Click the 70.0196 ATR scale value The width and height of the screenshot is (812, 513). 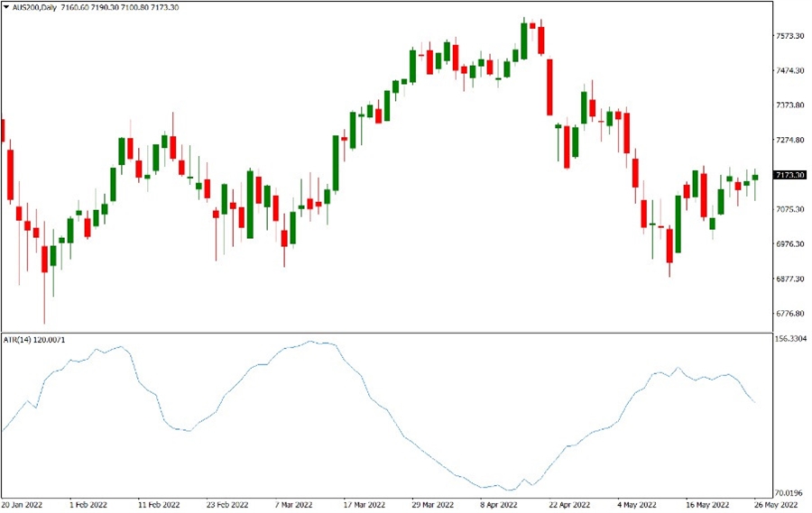click(x=790, y=493)
